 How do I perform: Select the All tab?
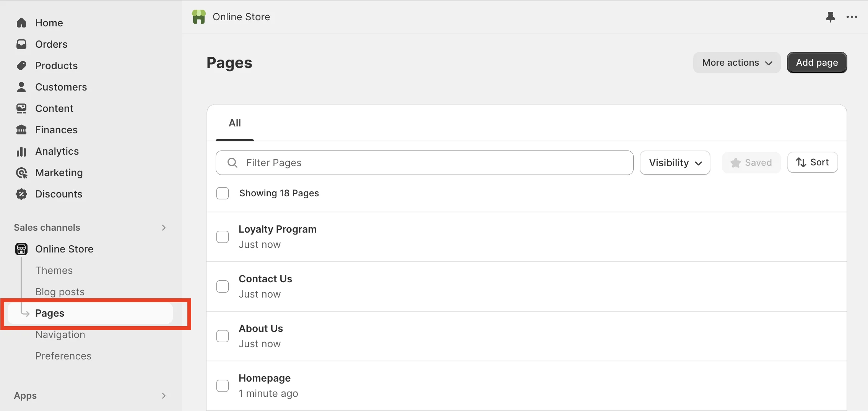235,123
